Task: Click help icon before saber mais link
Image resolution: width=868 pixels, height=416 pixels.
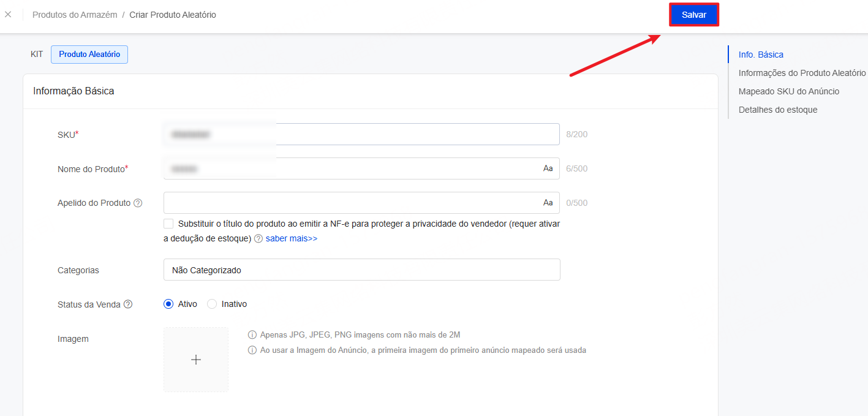Action: [x=259, y=238]
